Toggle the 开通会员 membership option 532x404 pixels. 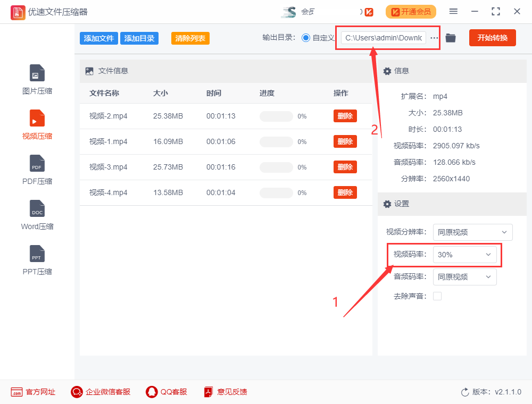(411, 11)
